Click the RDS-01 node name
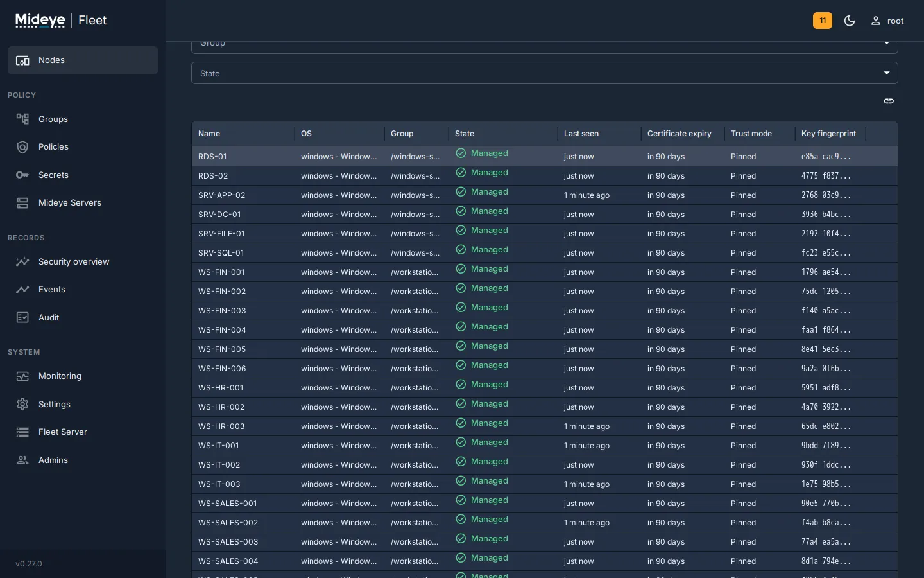This screenshot has width=924, height=578. pyautogui.click(x=212, y=157)
